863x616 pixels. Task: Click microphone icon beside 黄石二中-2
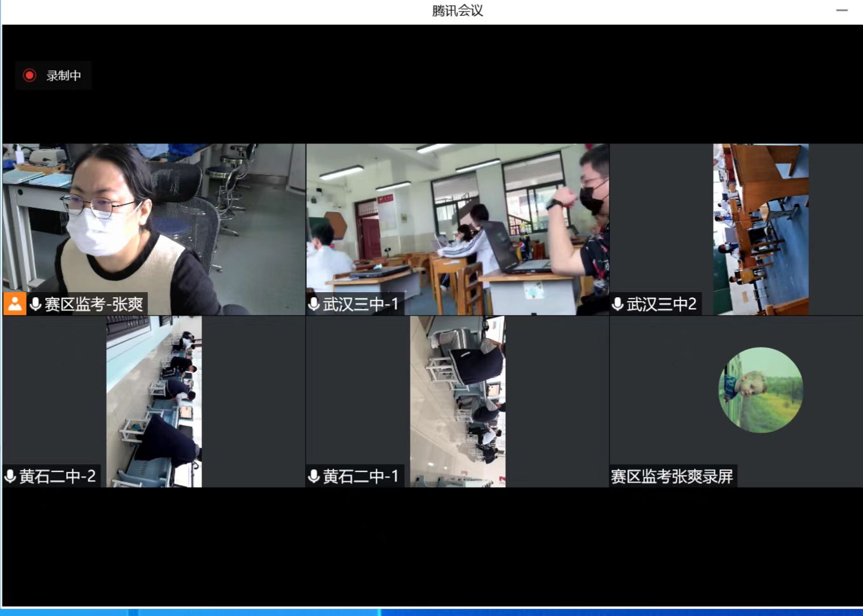[11, 476]
